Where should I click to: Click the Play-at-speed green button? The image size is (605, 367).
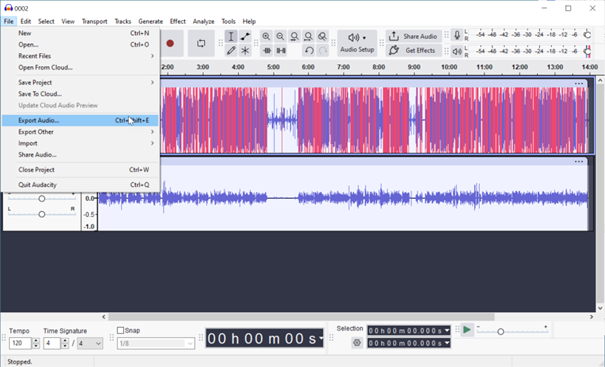(467, 330)
